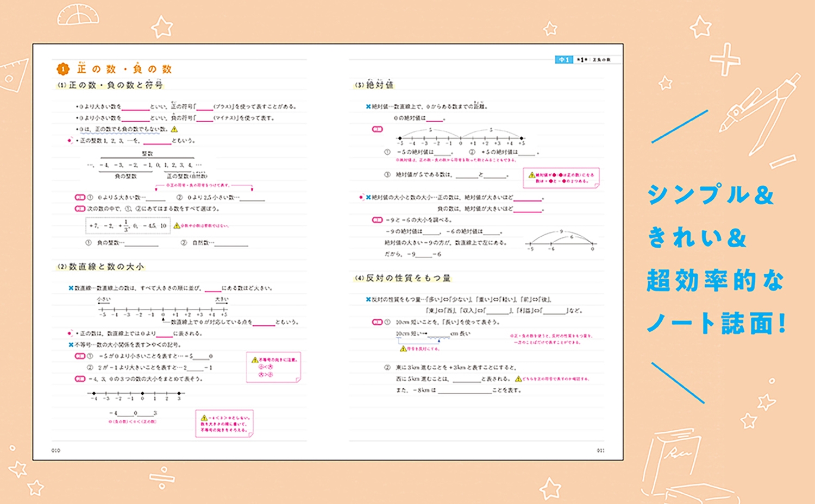Click blue X mark before 不等号 definition
This screenshot has height=504, width=815.
coord(71,344)
